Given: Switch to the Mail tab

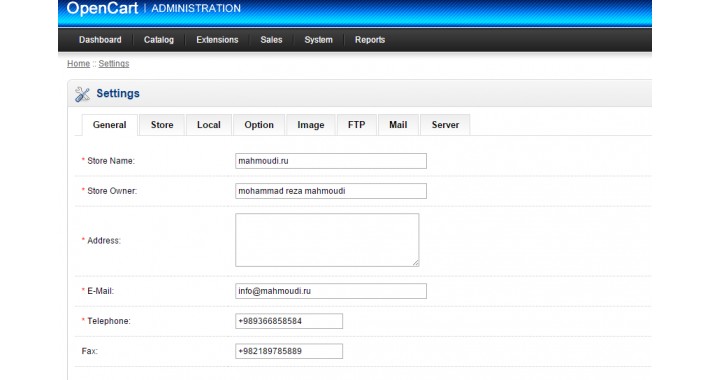Looking at the screenshot, I should pos(398,125).
